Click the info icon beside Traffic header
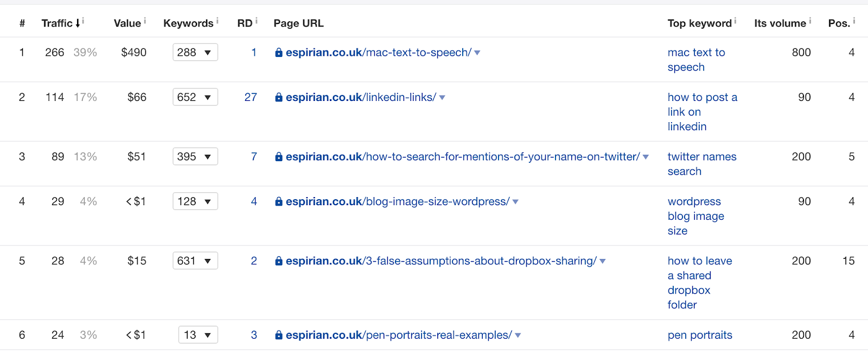Image resolution: width=868 pixels, height=355 pixels. tap(83, 21)
